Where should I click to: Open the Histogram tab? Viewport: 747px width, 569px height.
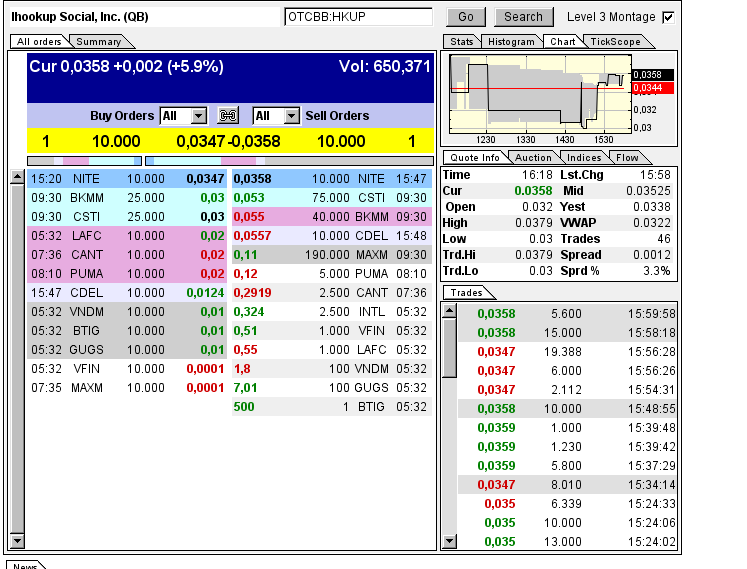[511, 41]
